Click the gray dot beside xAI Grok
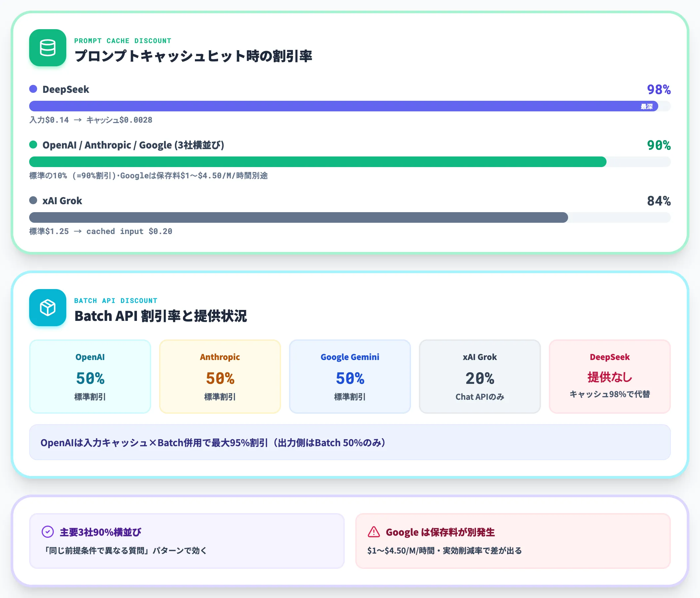The image size is (700, 598). point(33,200)
